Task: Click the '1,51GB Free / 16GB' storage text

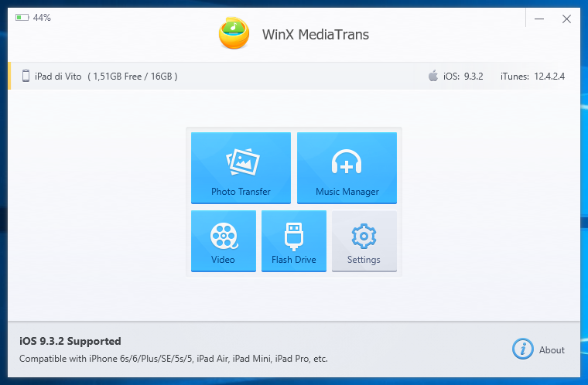Action: [132, 77]
